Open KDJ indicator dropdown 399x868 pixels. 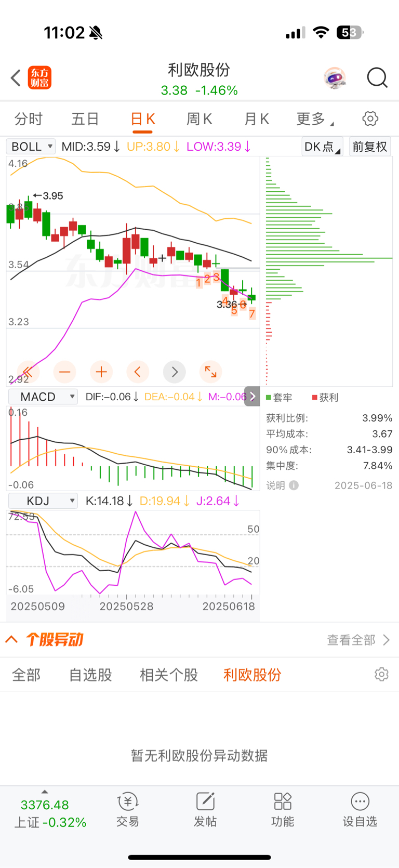43,501
